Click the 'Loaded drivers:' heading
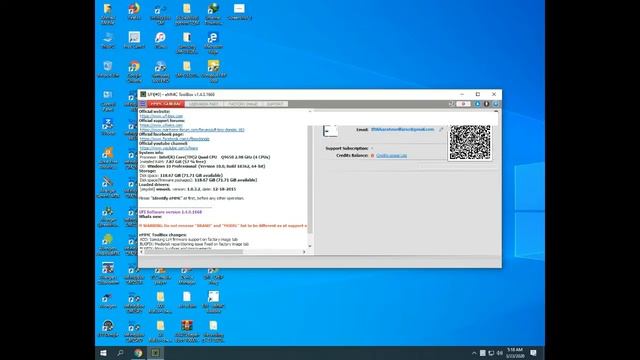Viewport: 640px width, 360px height. [x=154, y=184]
